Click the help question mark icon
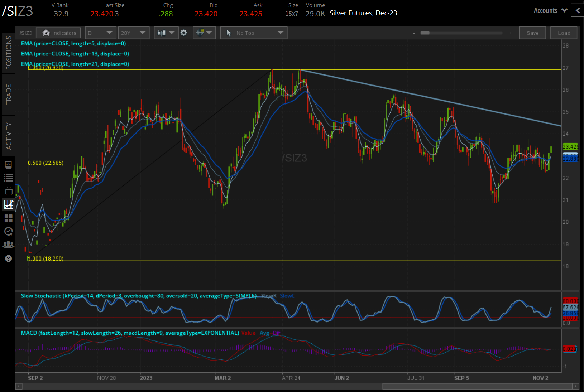 coord(9,258)
